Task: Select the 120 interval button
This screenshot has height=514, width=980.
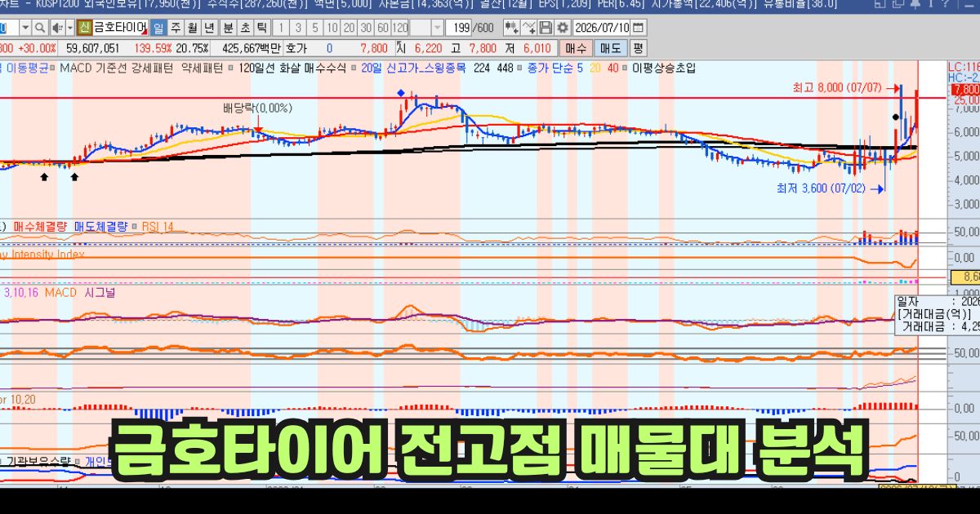Action: (x=400, y=28)
